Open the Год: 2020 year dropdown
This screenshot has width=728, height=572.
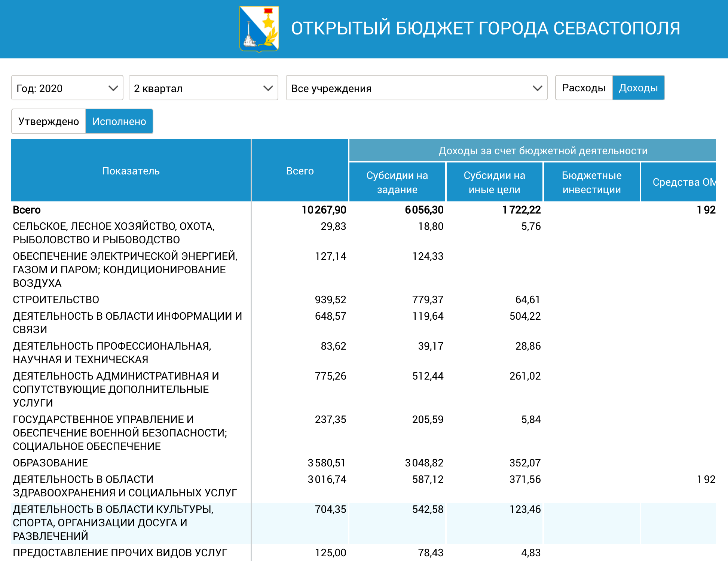[x=67, y=88]
